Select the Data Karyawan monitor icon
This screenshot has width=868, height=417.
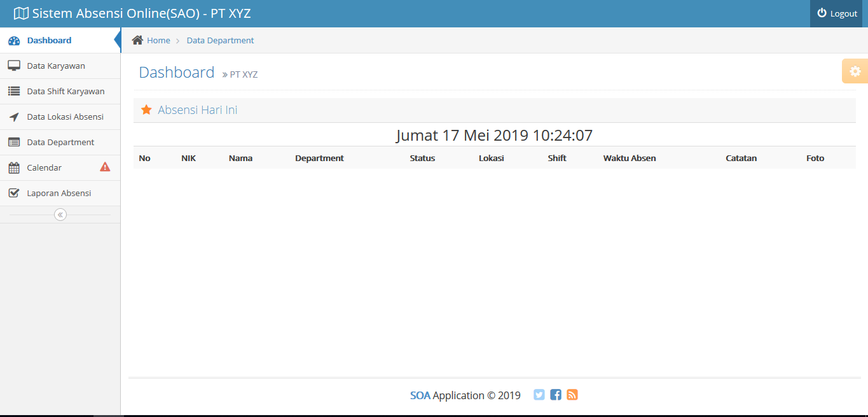pos(13,66)
